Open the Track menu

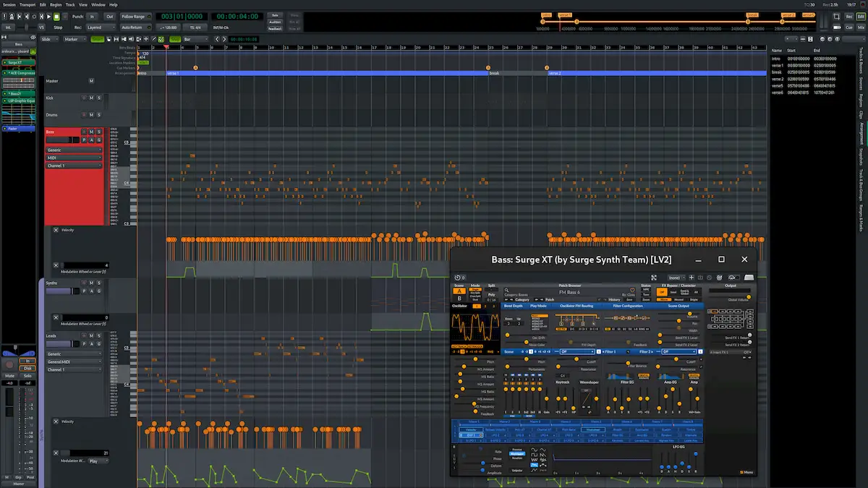pos(70,4)
